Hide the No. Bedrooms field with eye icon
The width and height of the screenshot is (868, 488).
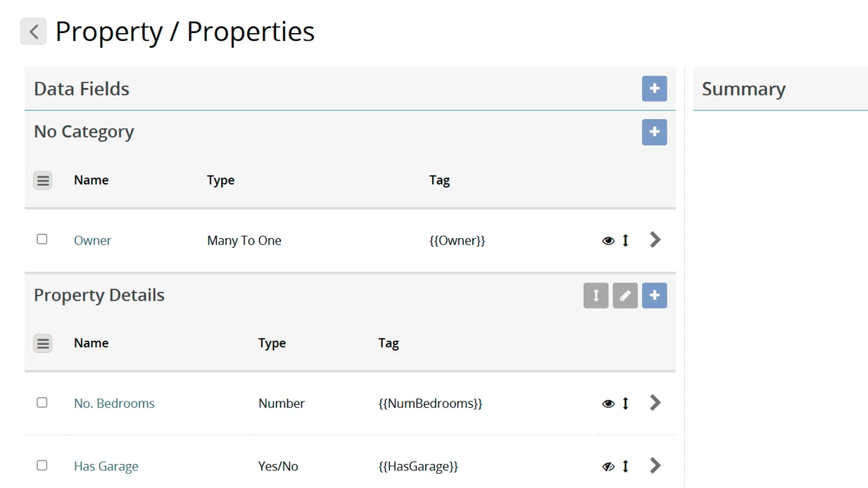[x=608, y=404]
